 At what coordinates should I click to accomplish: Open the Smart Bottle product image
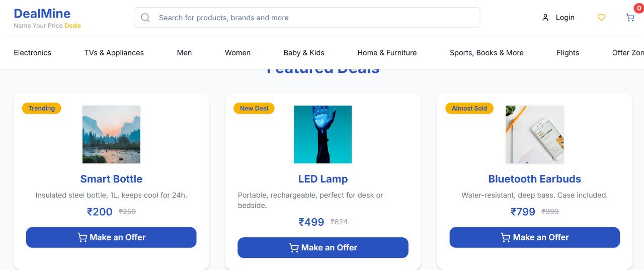click(x=111, y=134)
